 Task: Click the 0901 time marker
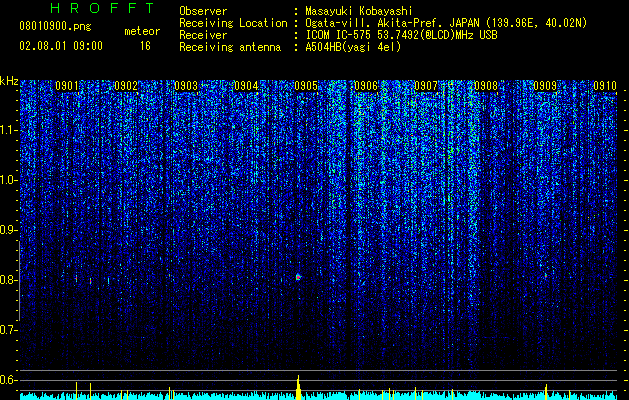point(67,86)
